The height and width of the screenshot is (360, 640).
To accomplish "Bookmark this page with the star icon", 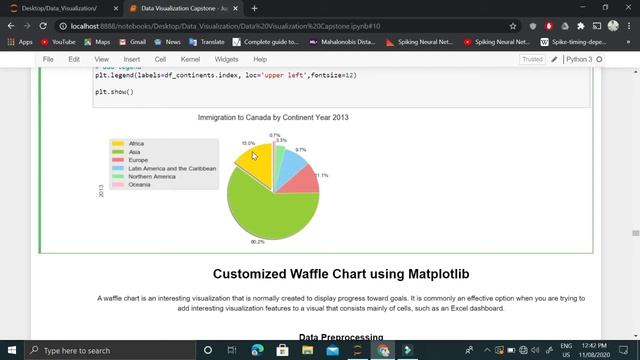I will [x=513, y=26].
